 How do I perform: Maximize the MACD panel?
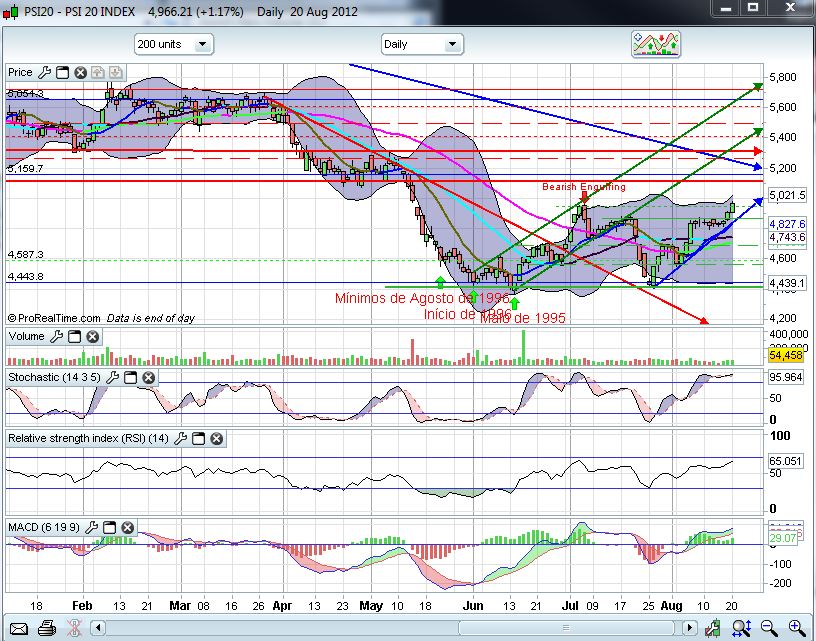109,528
